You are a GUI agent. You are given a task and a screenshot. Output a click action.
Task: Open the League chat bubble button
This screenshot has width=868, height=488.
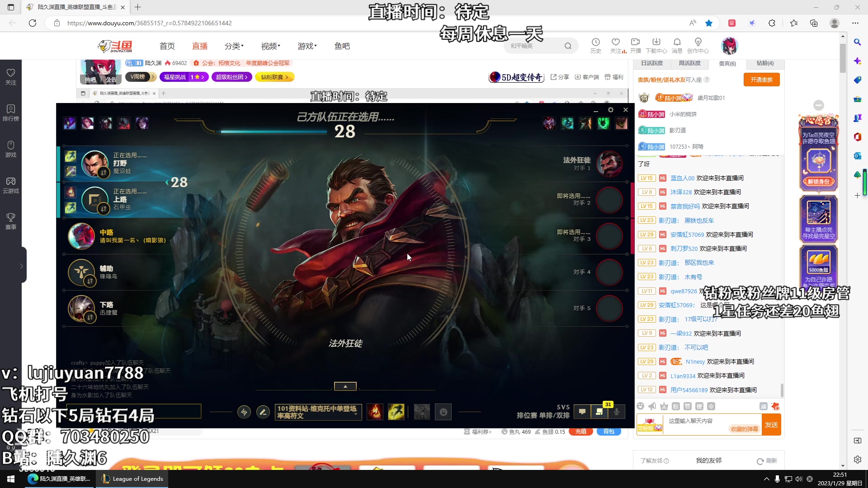(582, 412)
